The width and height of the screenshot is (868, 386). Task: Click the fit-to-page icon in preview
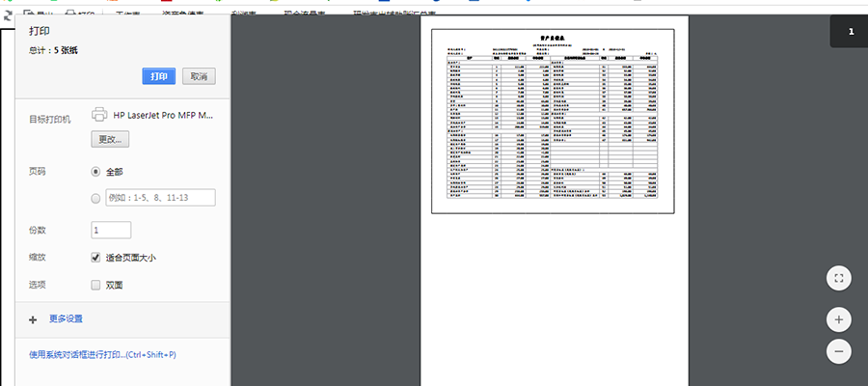pyautogui.click(x=838, y=279)
